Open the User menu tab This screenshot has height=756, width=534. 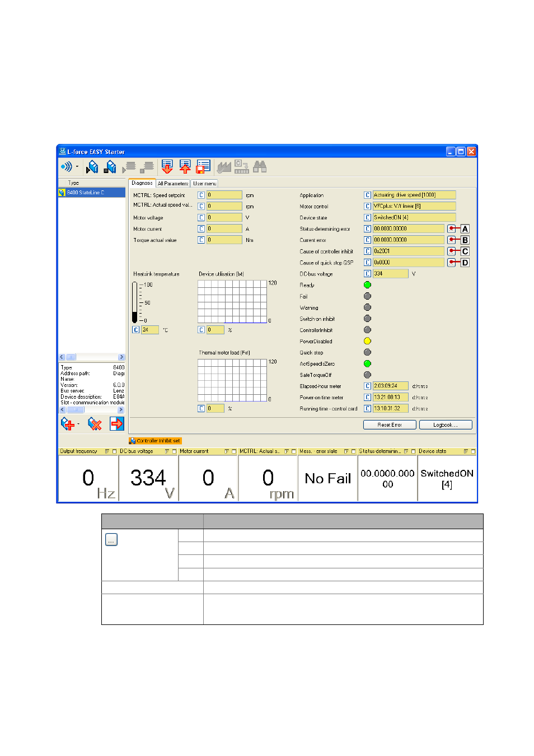(204, 184)
